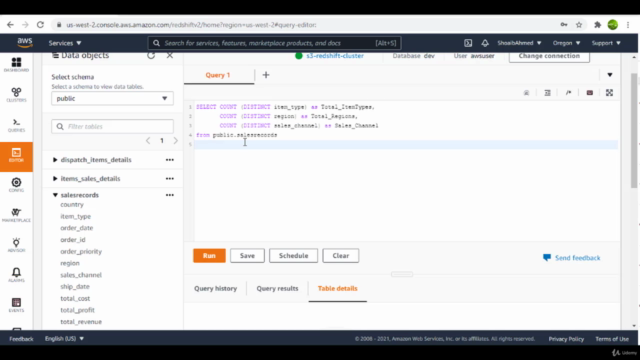Go to next tables page arrow
640x360 pixels.
(176, 140)
